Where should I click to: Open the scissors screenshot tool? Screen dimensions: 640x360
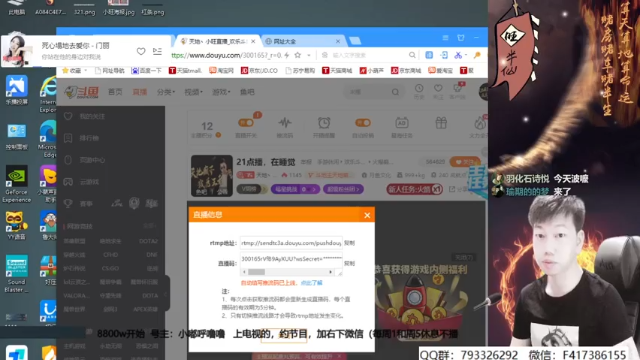[458, 55]
